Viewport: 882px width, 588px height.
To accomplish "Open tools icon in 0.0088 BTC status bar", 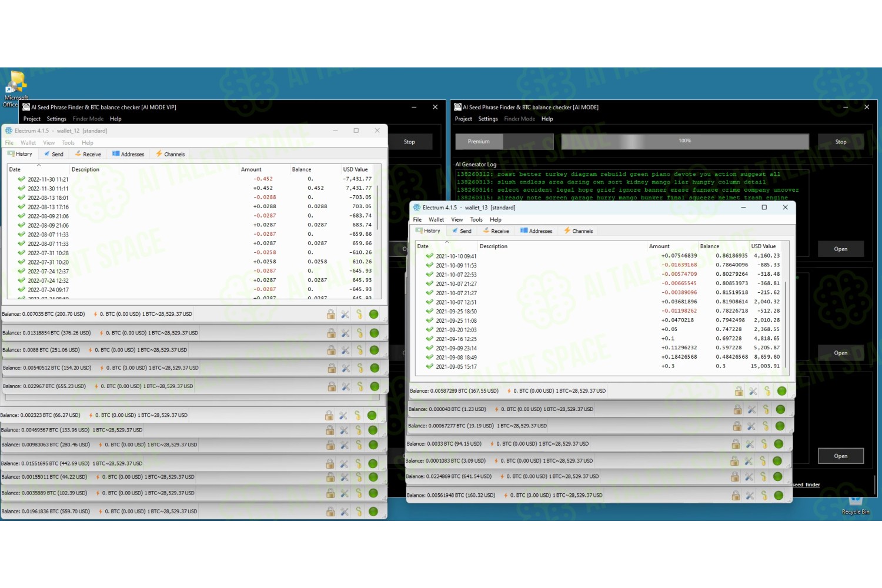I will click(345, 350).
